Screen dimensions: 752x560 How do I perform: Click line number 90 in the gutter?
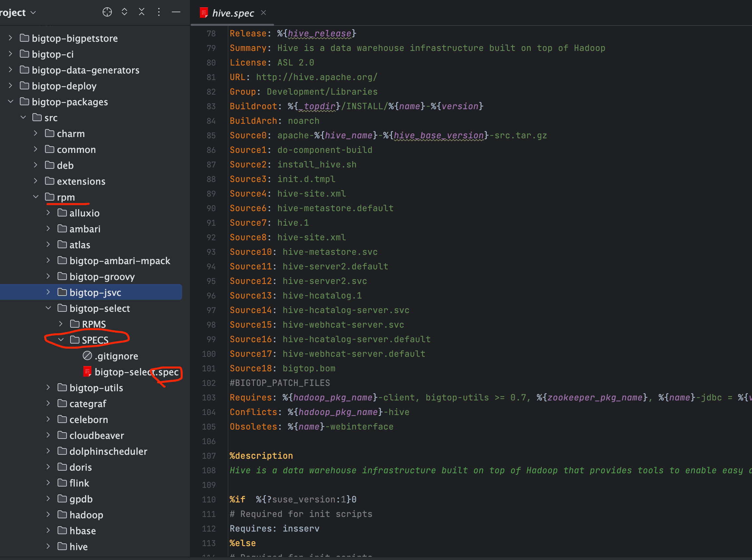pos(211,209)
